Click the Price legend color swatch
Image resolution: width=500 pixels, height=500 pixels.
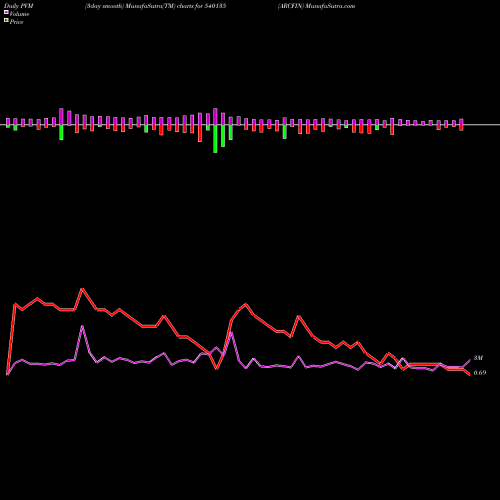coord(6,21)
